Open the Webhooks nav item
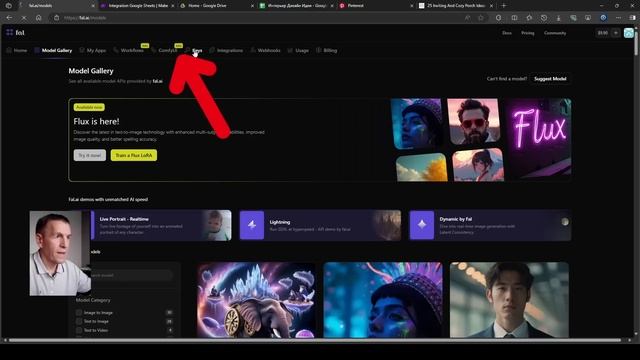 pyautogui.click(x=265, y=50)
